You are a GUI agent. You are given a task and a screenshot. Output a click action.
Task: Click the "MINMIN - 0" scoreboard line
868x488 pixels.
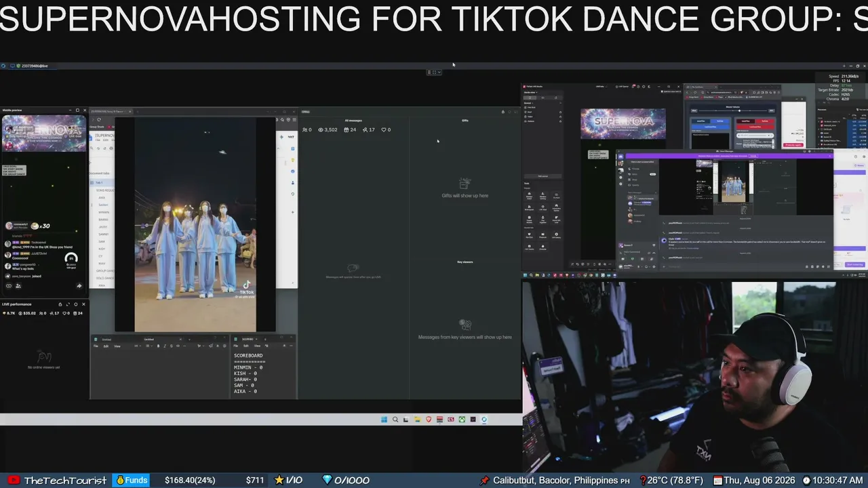248,367
